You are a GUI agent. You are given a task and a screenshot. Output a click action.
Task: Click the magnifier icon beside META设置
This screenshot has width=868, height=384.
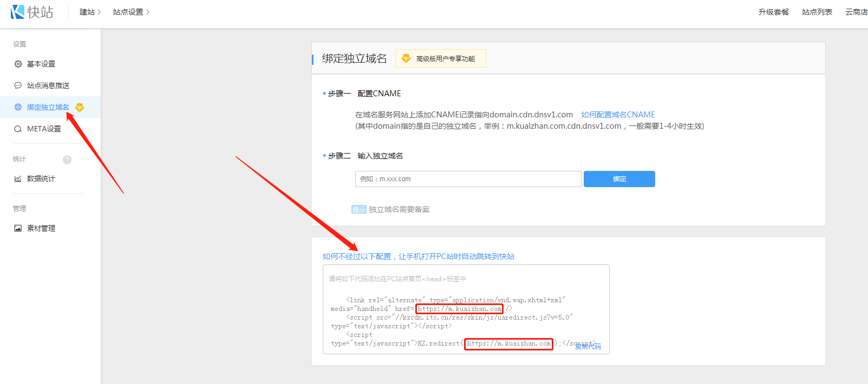click(x=18, y=129)
